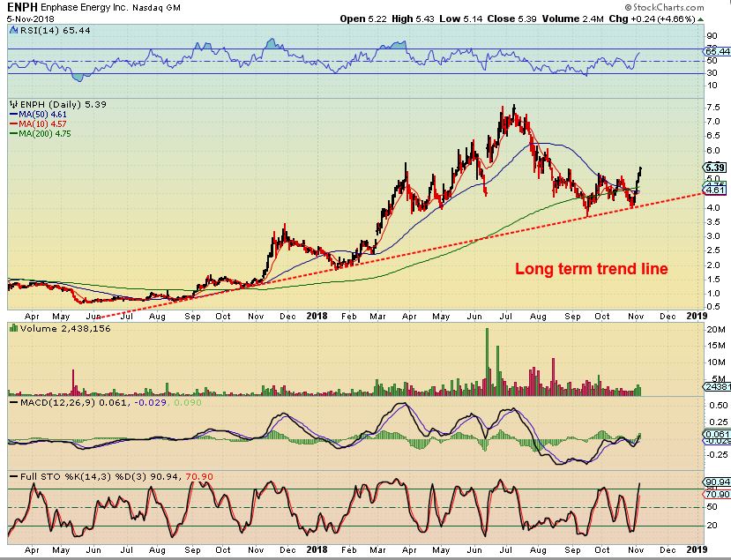Select the blue MA(50) legend line
Screen dimensions: 731x560
click(14, 115)
